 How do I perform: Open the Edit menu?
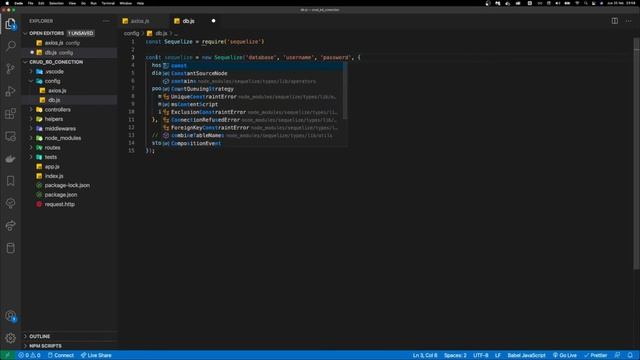click(41, 3)
